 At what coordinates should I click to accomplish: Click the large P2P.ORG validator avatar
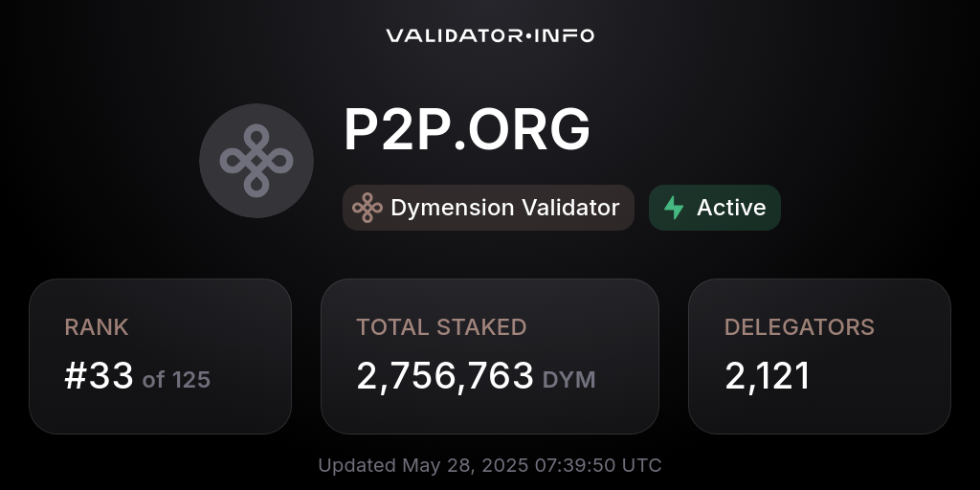tap(256, 161)
